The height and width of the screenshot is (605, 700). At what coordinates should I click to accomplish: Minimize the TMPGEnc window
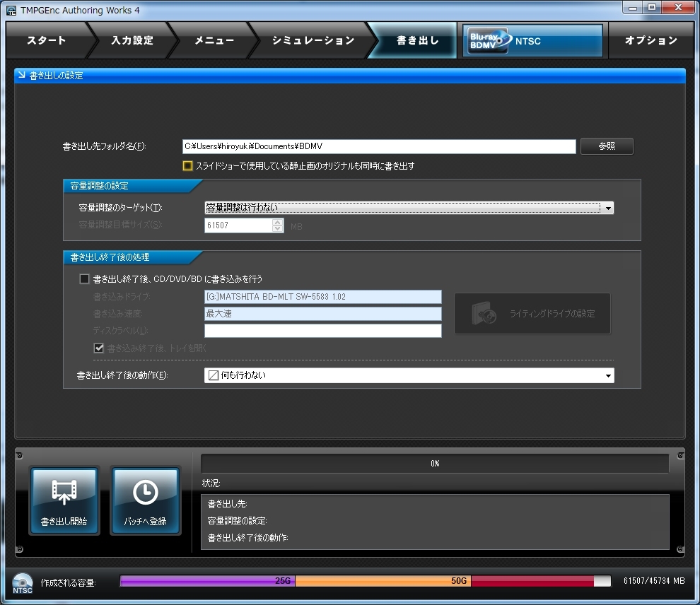pyautogui.click(x=633, y=8)
